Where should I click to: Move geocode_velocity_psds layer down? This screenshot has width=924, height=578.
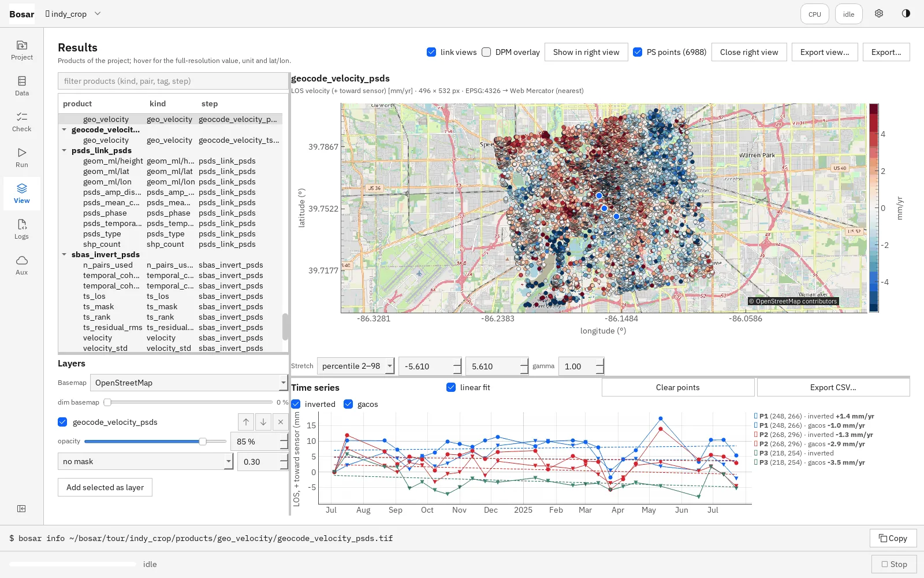coord(263,422)
